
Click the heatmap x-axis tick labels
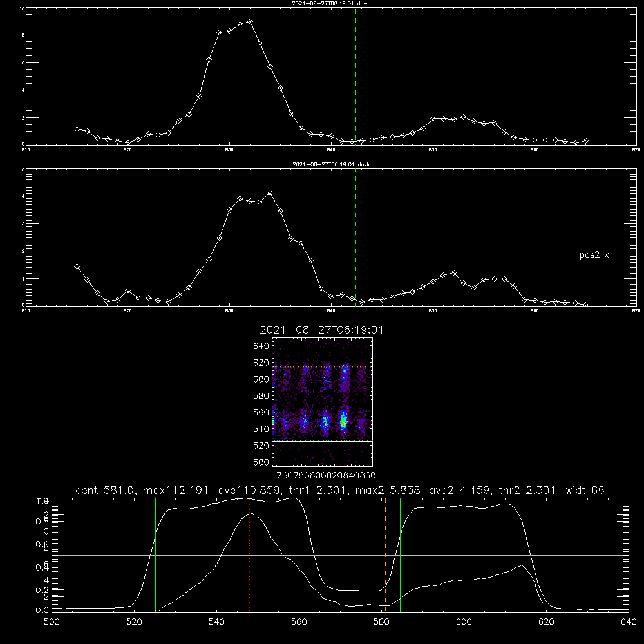[x=326, y=475]
